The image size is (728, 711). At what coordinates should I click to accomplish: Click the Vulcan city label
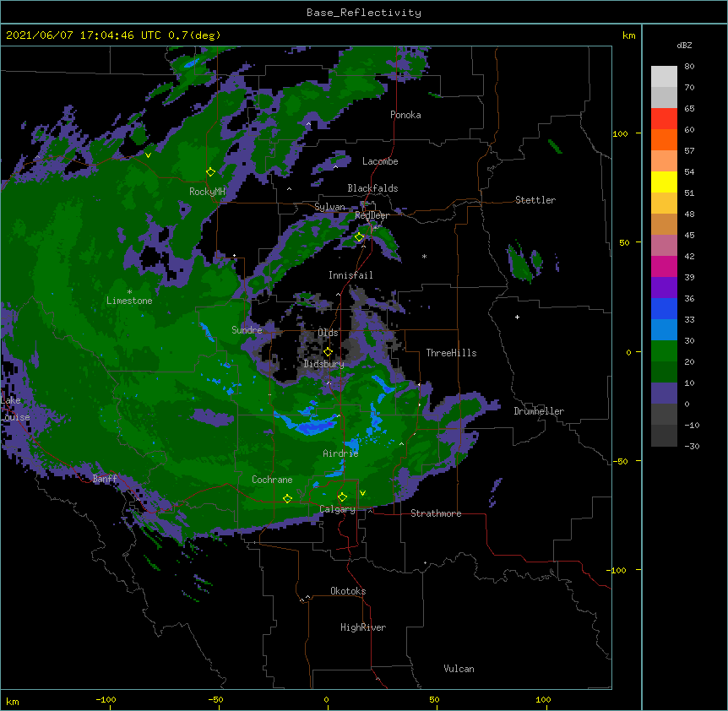point(459,669)
